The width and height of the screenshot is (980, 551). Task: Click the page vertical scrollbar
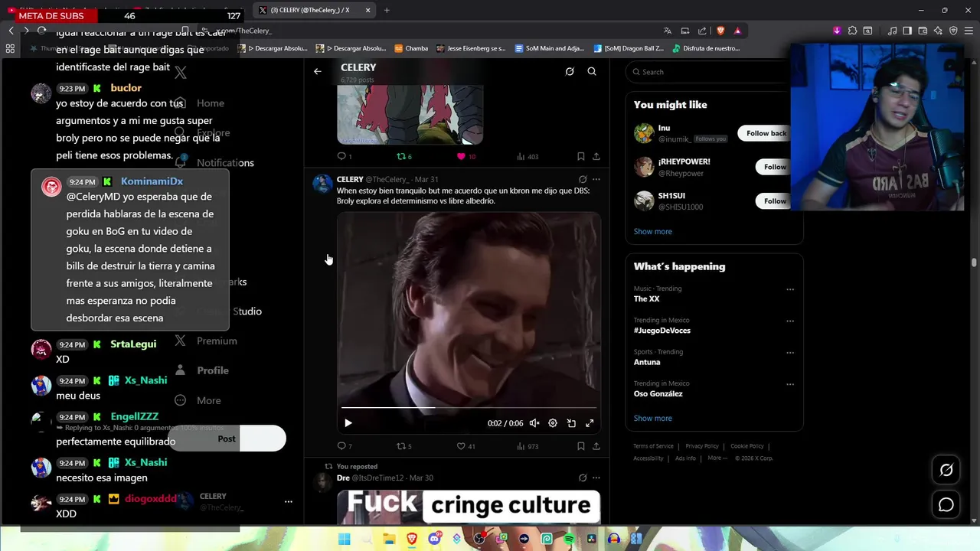[x=974, y=262]
